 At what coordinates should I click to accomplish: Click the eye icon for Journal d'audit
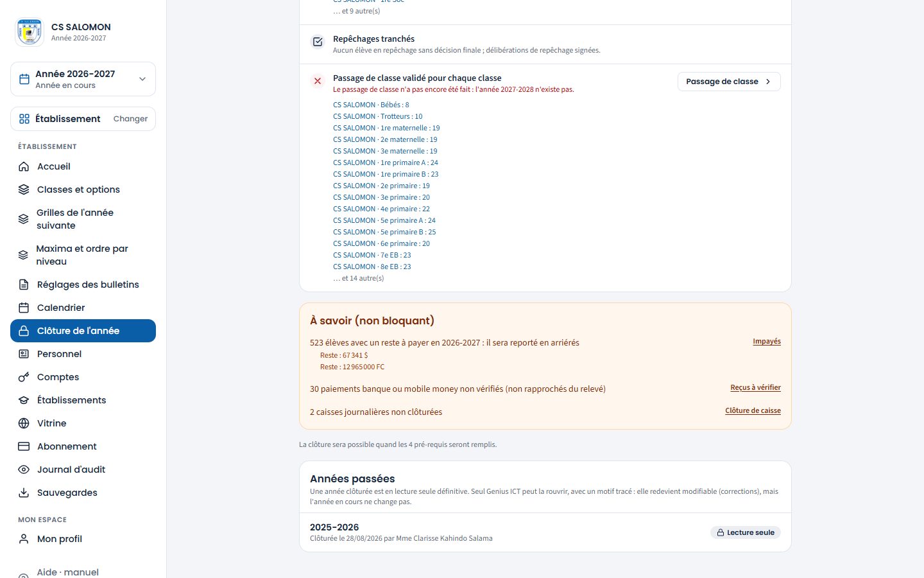(x=24, y=469)
